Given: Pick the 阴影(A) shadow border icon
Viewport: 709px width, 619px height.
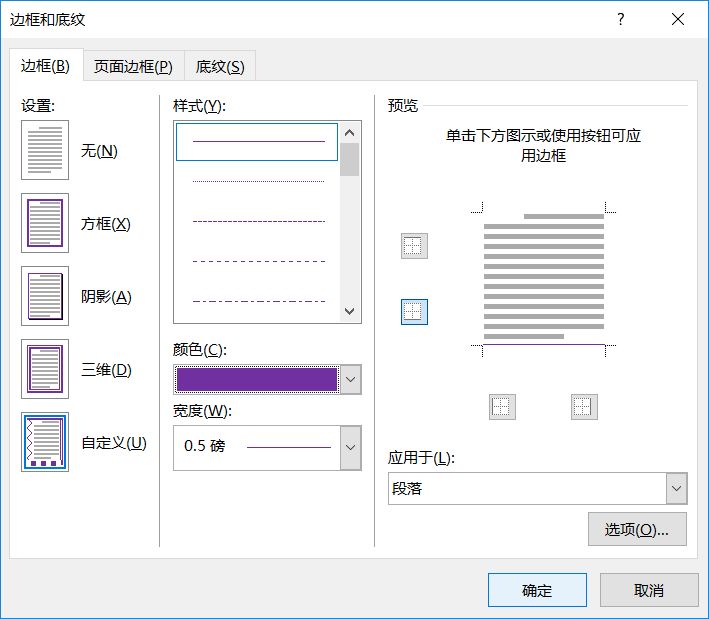Looking at the screenshot, I should click(45, 296).
